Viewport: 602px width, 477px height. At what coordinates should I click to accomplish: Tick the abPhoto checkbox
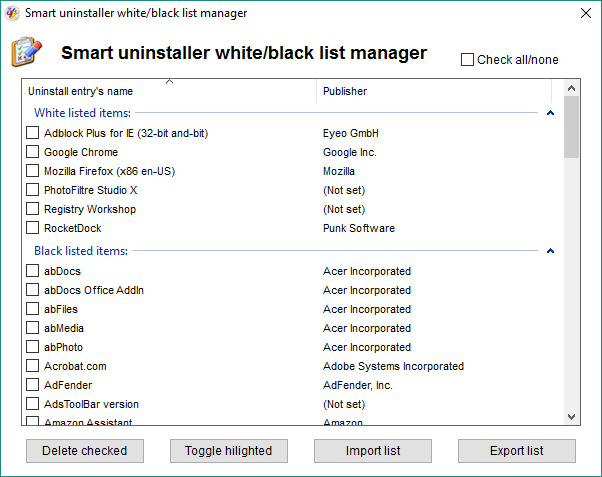32,347
